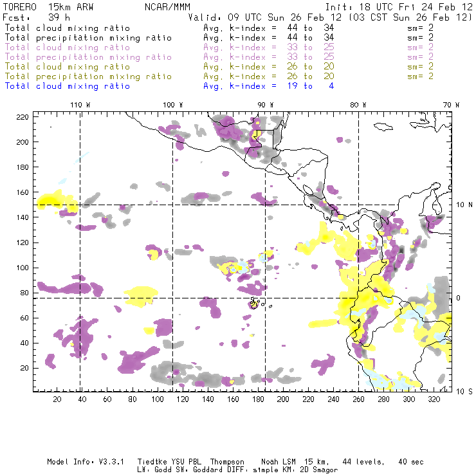
Task: Click '140' on the vertical axis
Action: point(23,217)
